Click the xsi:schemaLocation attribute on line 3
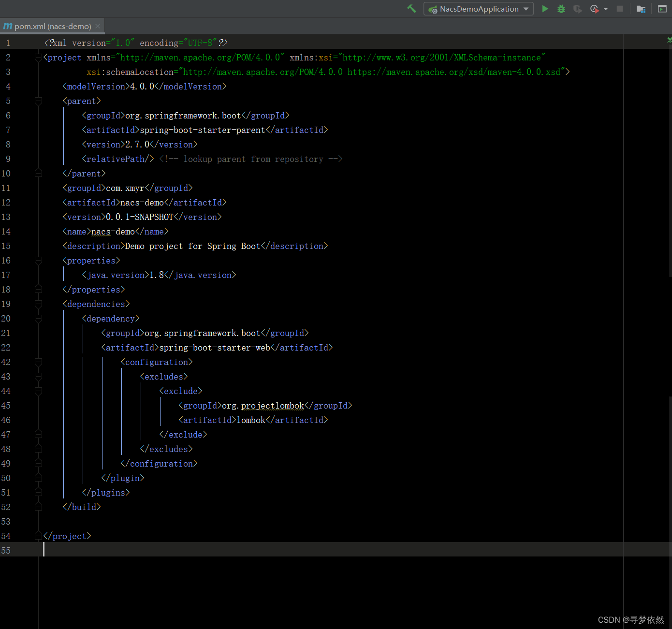This screenshot has height=629, width=672. pos(130,72)
